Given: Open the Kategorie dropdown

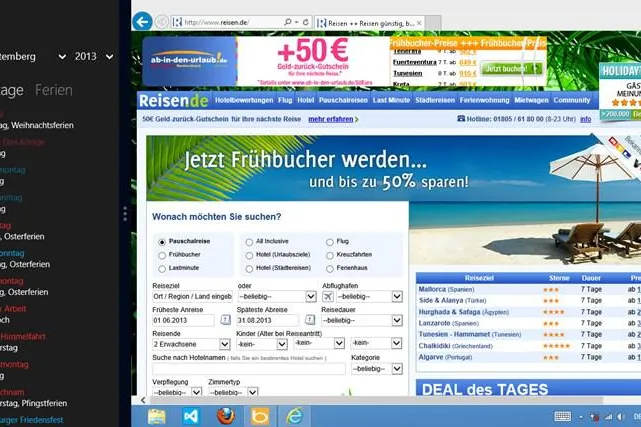Looking at the screenshot, I should coord(377,369).
